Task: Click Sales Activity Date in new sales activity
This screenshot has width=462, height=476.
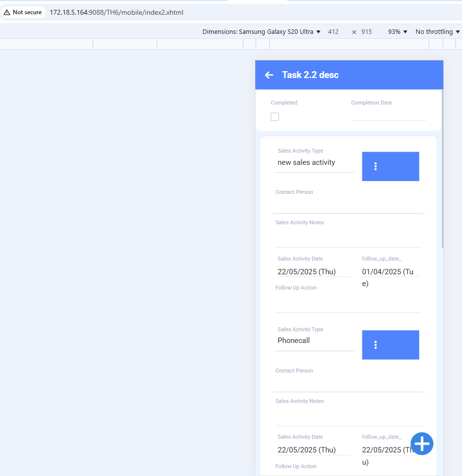Action: (314, 272)
